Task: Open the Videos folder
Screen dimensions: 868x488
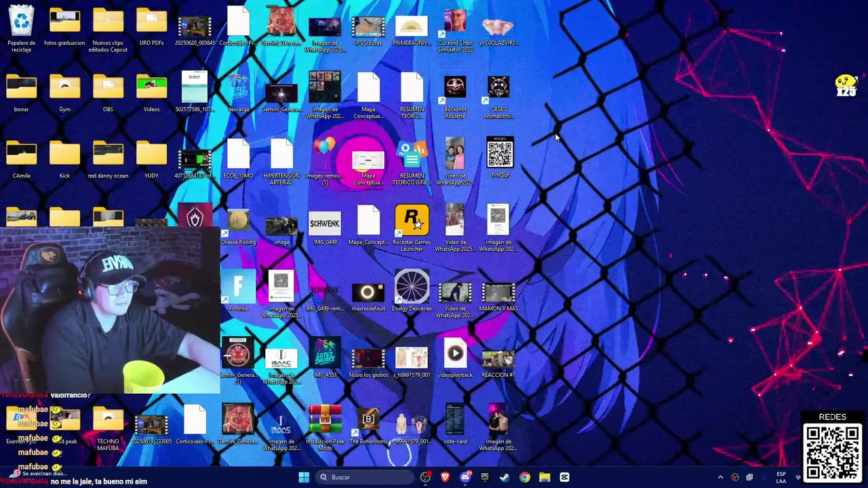Action: [151, 93]
